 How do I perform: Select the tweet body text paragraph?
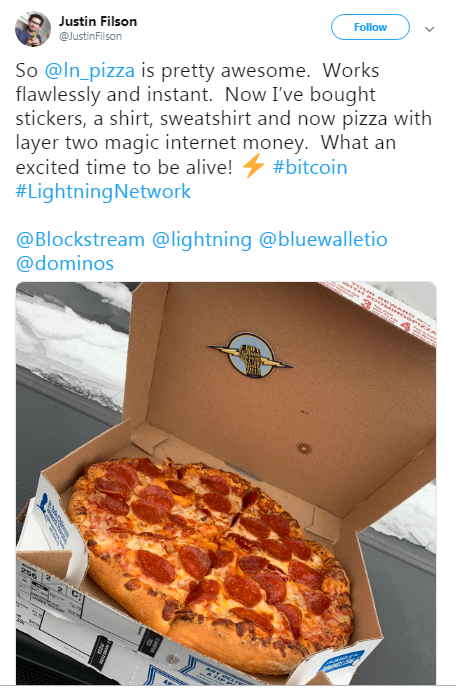pyautogui.click(x=223, y=131)
